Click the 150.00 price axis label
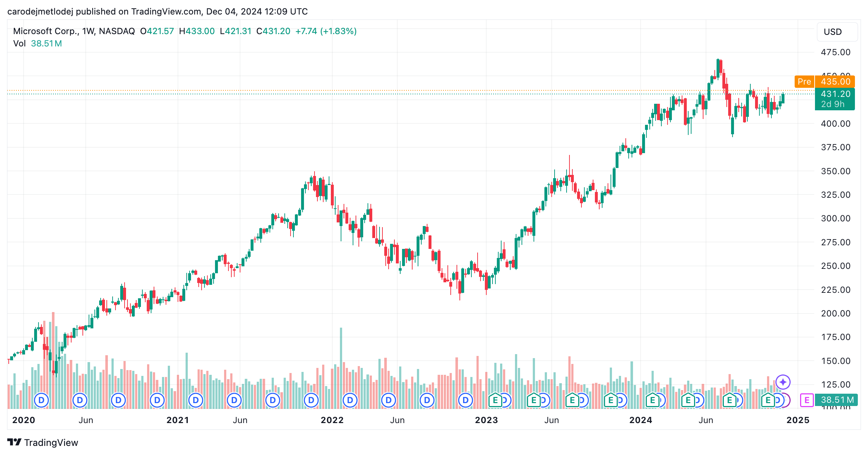The height and width of the screenshot is (455, 868). point(836,361)
